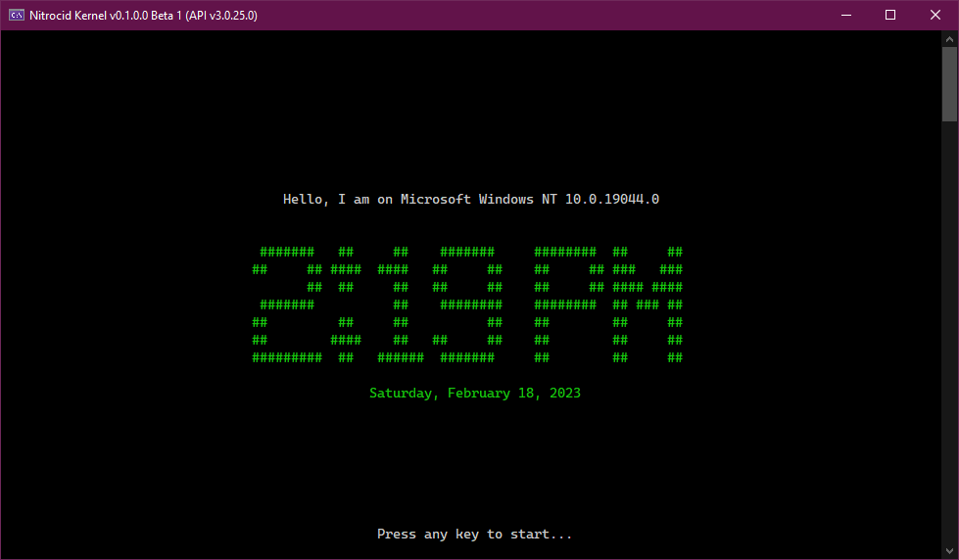Maximize the Nitrocid Kernel console window

tap(889, 15)
